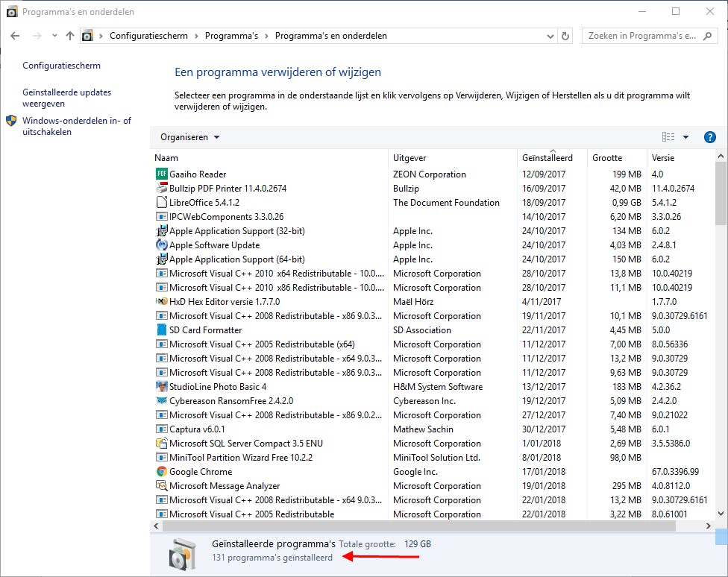
Task: Click Apple Application Support (32-bit) icon
Action: coord(161,230)
